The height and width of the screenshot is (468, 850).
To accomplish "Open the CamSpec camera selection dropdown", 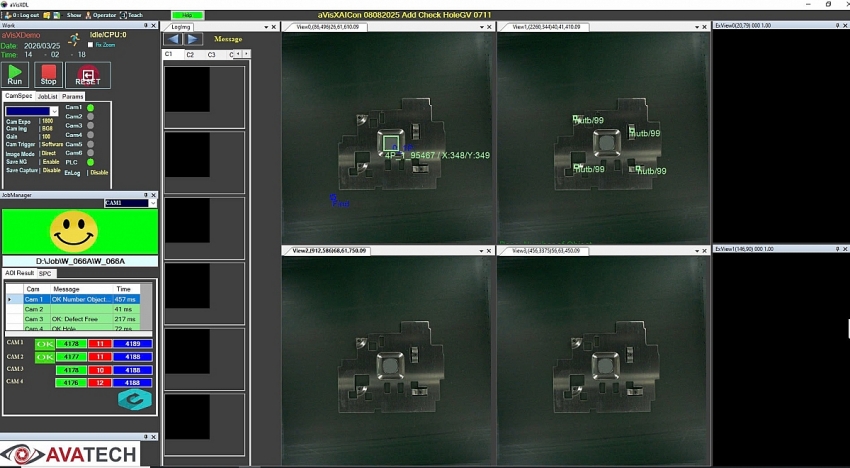I will [x=54, y=111].
